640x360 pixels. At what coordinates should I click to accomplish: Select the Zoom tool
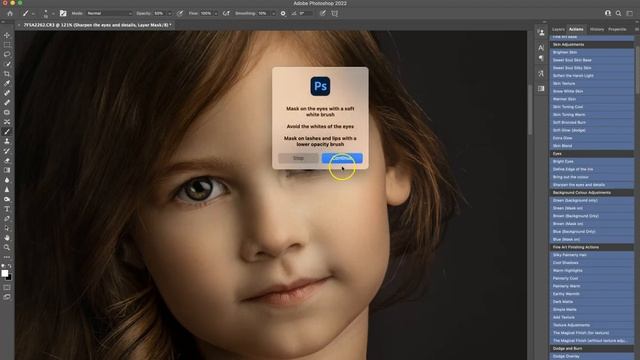click(x=7, y=247)
